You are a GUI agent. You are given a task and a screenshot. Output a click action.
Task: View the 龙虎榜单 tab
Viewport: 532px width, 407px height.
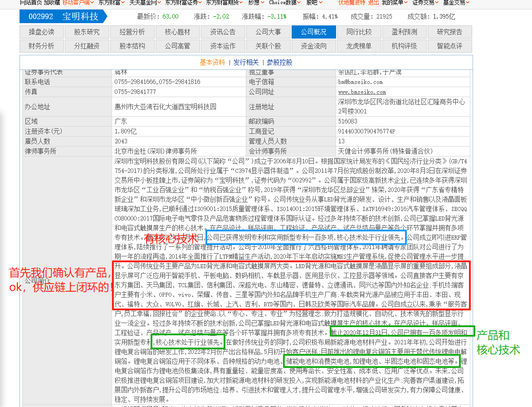pyautogui.click(x=359, y=46)
